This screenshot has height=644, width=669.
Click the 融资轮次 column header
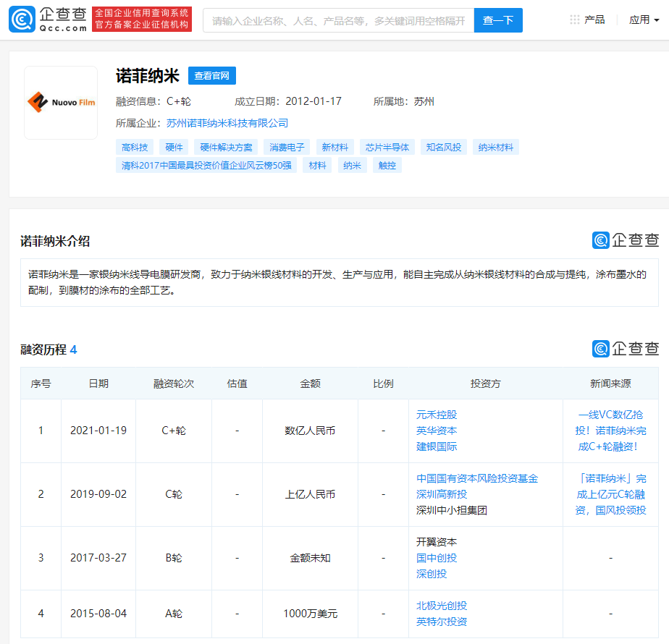(174, 384)
